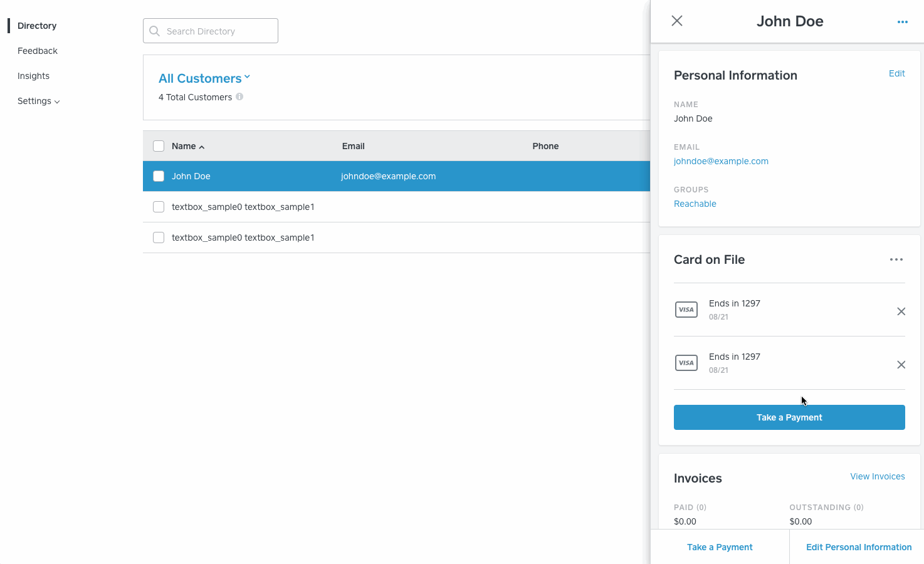Check the John Doe row checkbox
Screen dimensions: 924x564
[159, 176]
